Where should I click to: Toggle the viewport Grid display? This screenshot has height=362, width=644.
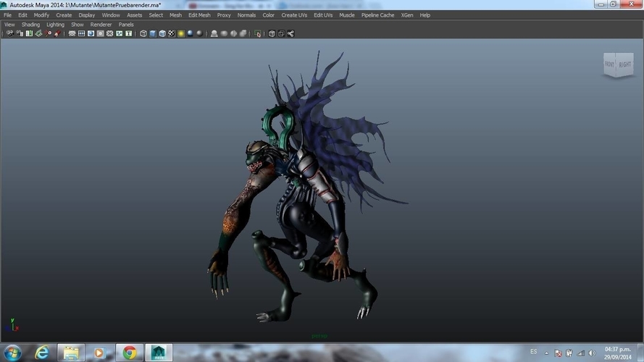click(72, 33)
